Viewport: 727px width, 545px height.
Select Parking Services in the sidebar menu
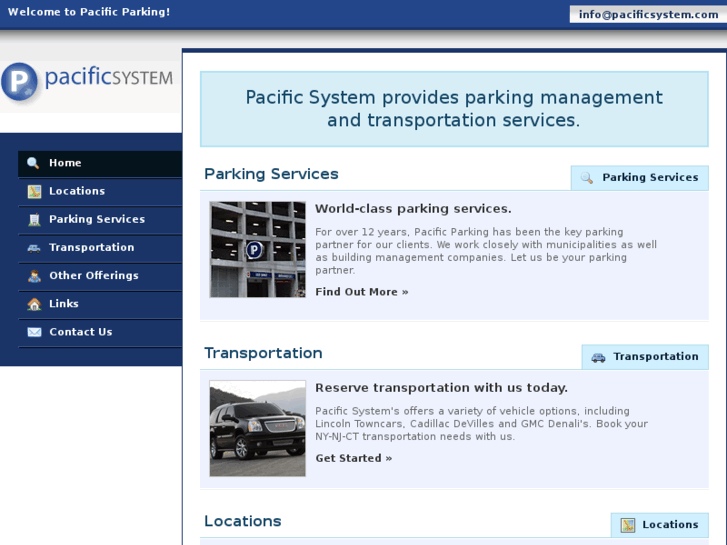(x=100, y=219)
